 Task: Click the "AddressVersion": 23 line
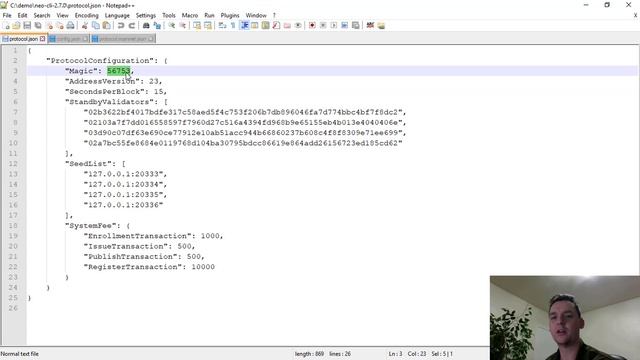click(113, 81)
